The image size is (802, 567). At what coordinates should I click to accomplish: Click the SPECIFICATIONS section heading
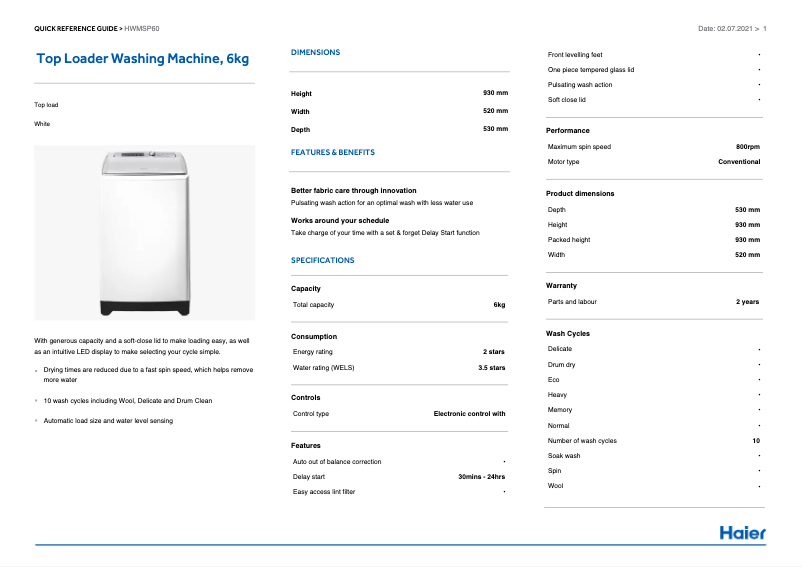pyautogui.click(x=322, y=260)
